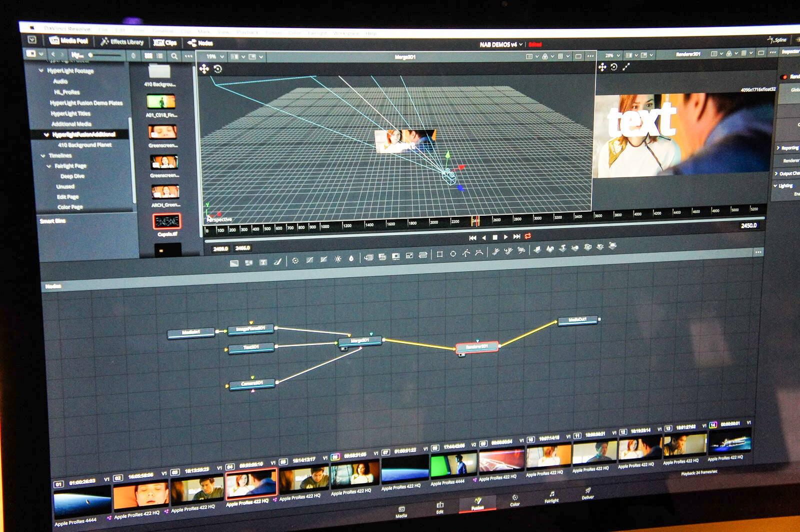Toggle the Clips panel
The image size is (800, 532).
tap(165, 43)
